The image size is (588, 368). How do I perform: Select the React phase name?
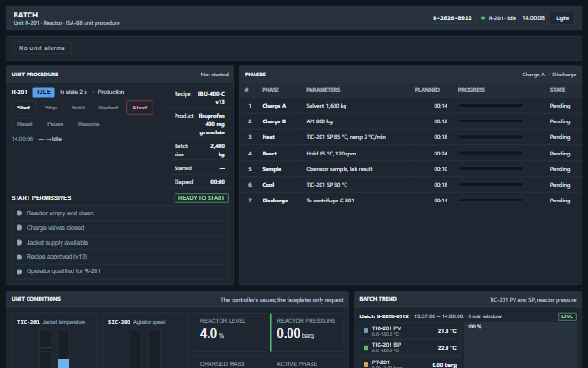tap(269, 154)
